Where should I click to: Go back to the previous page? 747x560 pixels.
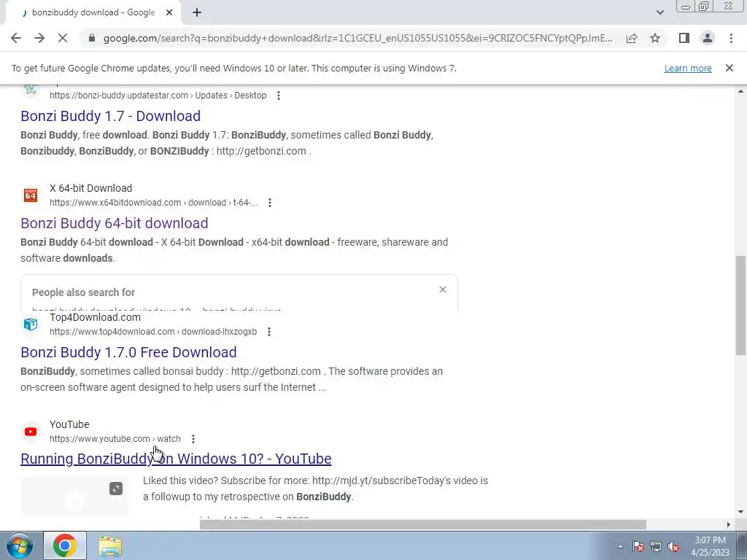[x=16, y=38]
